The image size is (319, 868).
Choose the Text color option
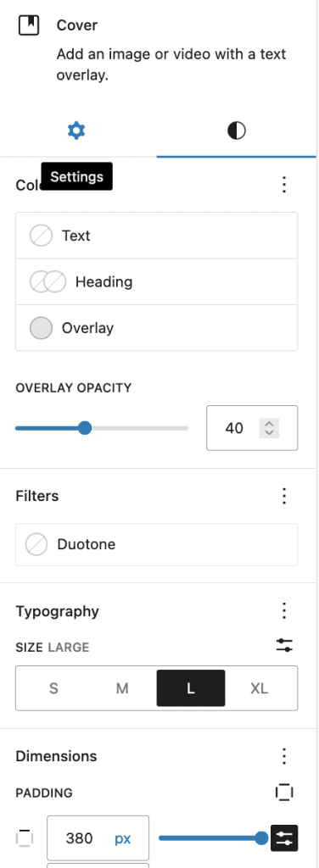157,236
